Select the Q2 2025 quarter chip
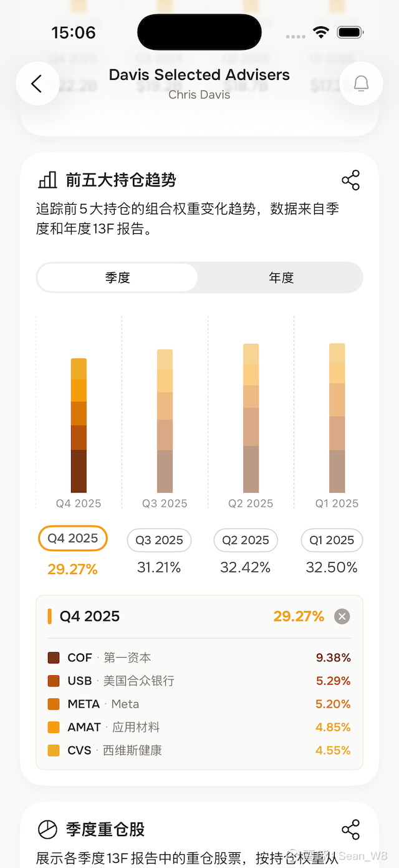399x868 pixels. coord(246,540)
